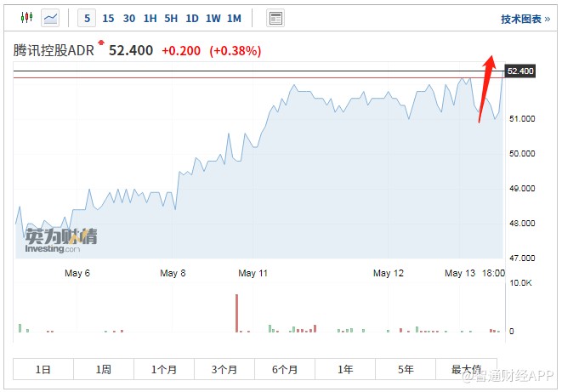Select the 15-minute interval
562x392 pixels.
[108, 18]
